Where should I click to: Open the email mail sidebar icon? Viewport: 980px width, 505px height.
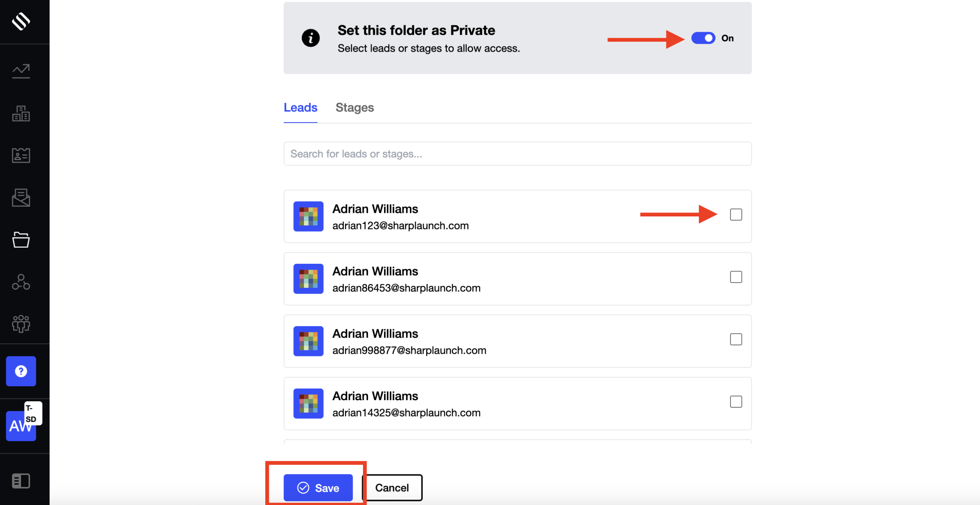(21, 198)
